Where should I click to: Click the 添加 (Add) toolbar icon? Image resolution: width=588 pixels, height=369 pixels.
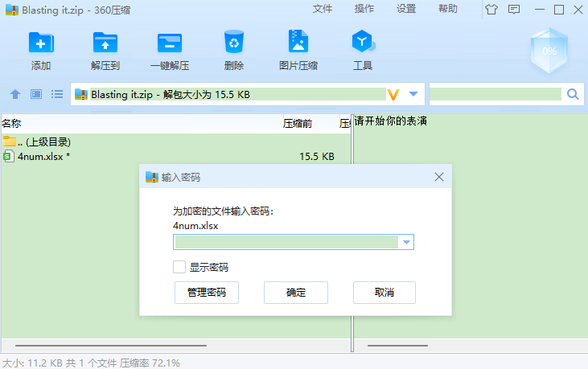(x=41, y=43)
